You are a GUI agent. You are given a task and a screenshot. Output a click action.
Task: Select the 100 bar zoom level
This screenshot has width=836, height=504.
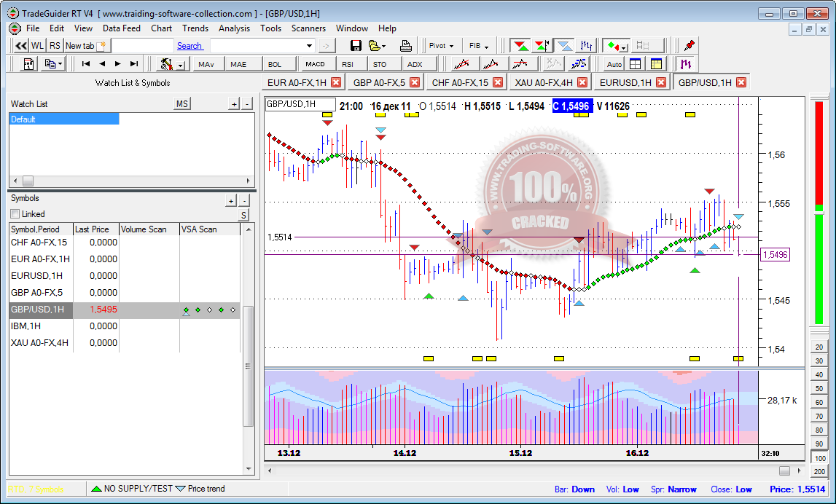coord(820,458)
